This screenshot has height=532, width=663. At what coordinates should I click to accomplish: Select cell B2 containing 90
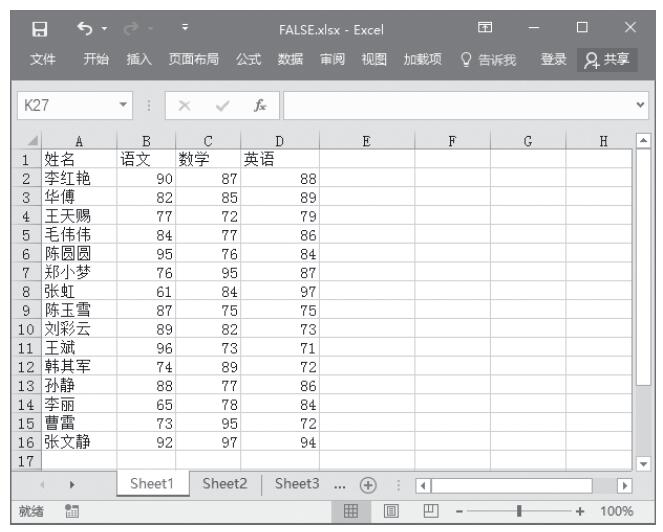146,179
